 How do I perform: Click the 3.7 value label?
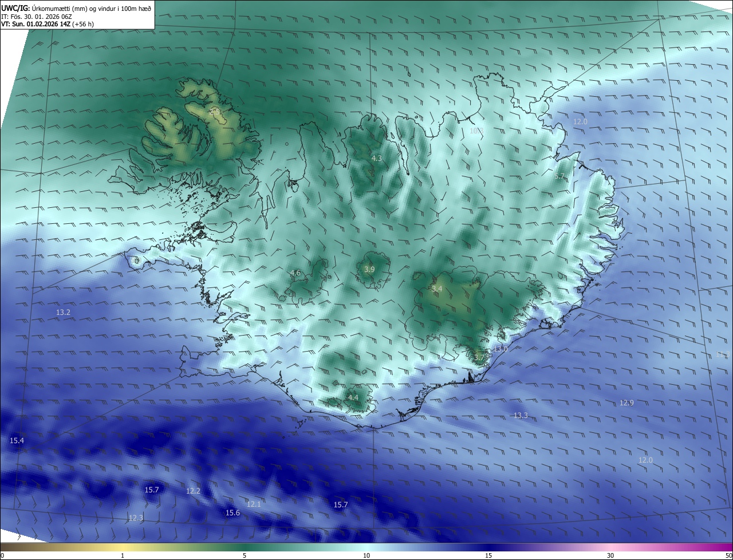479,357
